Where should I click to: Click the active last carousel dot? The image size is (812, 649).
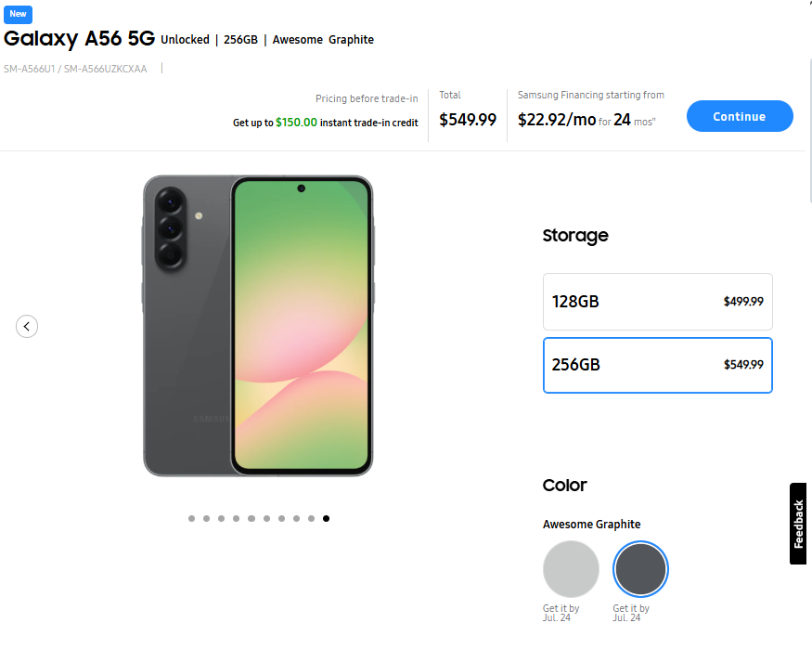[326, 519]
